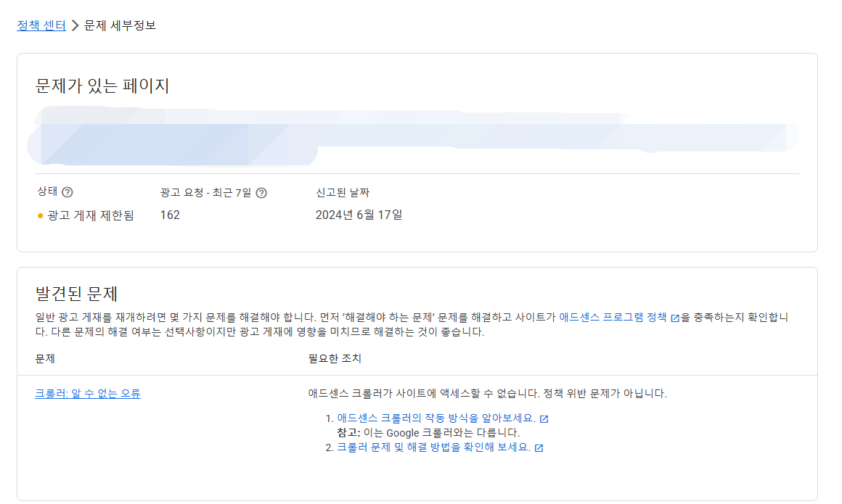Open the help icon next to 상태

pos(67,192)
